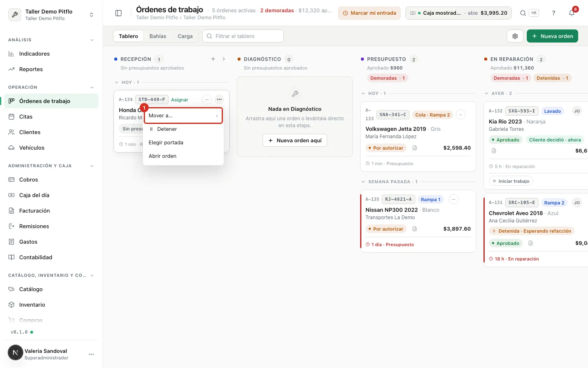
Task: Open document icon on Nissan NP300 card
Action: [x=415, y=229]
